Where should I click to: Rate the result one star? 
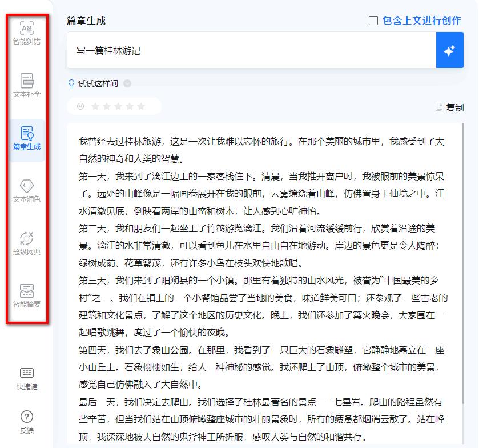point(95,106)
